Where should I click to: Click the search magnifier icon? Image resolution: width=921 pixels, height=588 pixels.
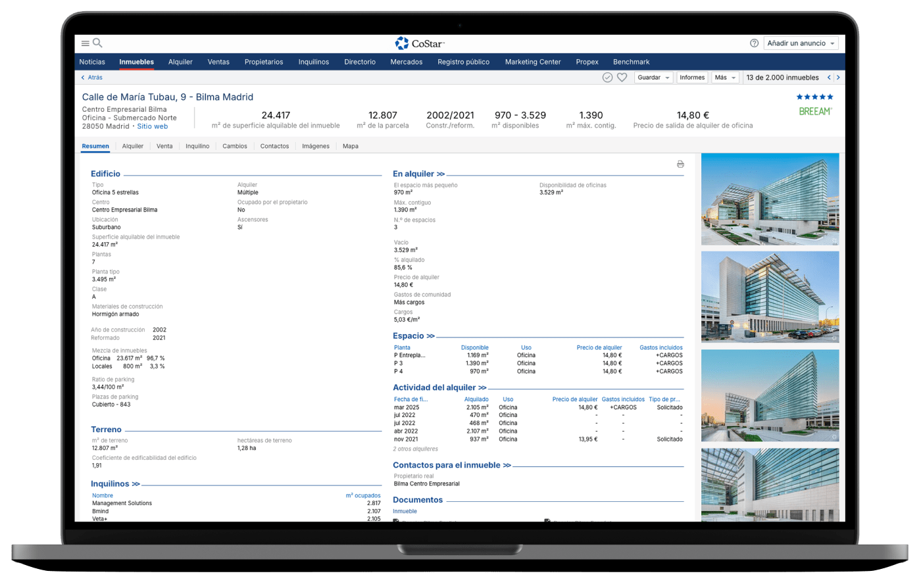[x=97, y=43]
